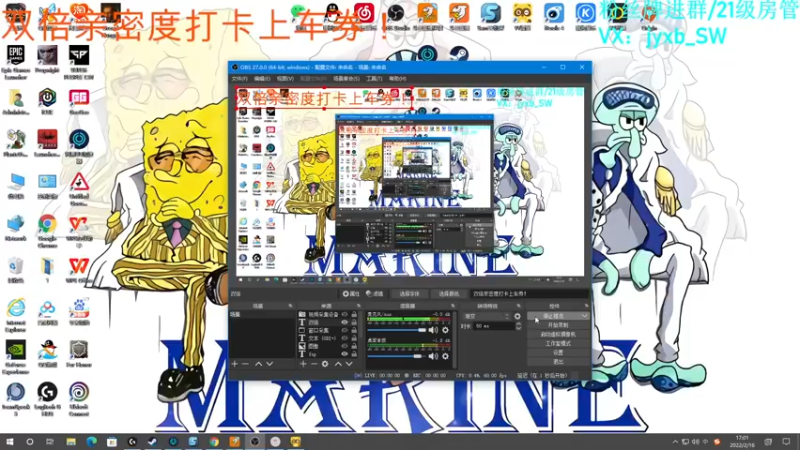Screen dimensions: 800x450
Task: Add a new scene with the plus icon
Action: click(x=235, y=364)
